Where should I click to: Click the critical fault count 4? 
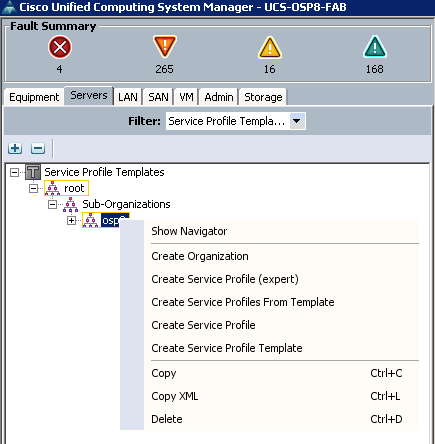click(59, 69)
